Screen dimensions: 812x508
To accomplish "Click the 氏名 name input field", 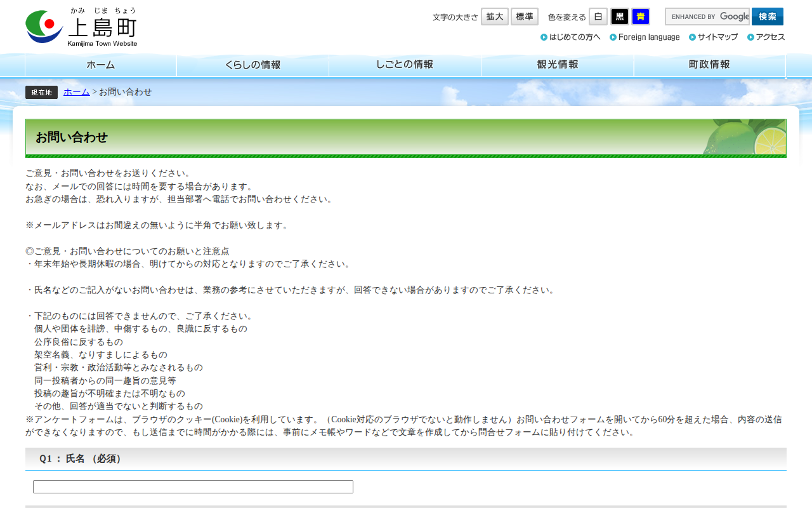I will tap(193, 486).
